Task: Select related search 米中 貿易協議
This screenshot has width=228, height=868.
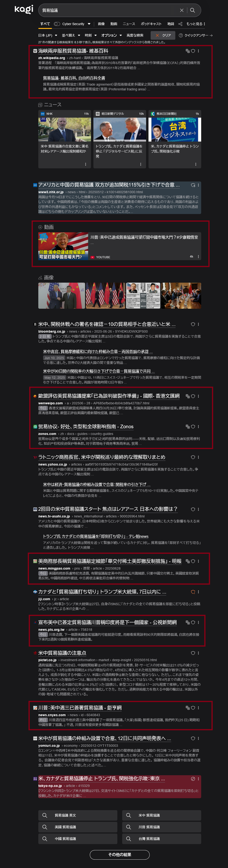Action: [x=162, y=815]
